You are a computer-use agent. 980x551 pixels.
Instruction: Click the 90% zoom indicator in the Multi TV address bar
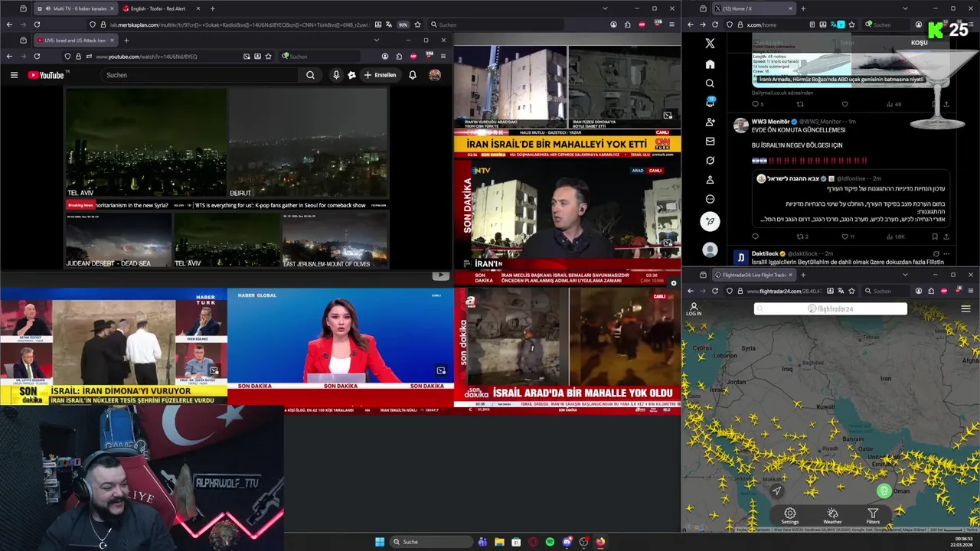[x=403, y=24]
